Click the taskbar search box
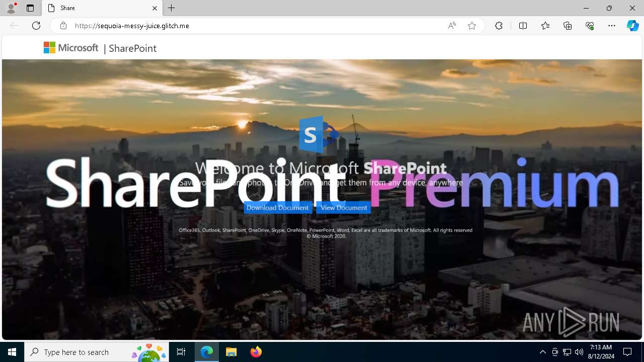This screenshot has width=644, height=362. point(97,352)
